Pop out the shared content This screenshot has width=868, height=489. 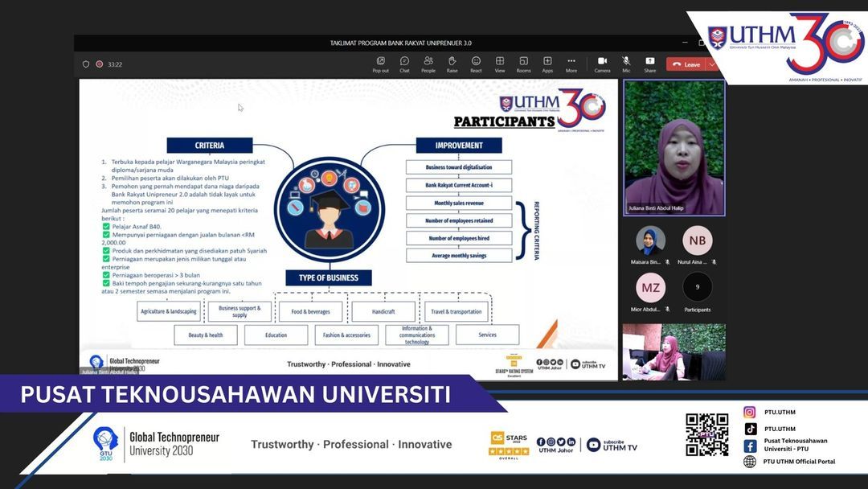tap(380, 64)
